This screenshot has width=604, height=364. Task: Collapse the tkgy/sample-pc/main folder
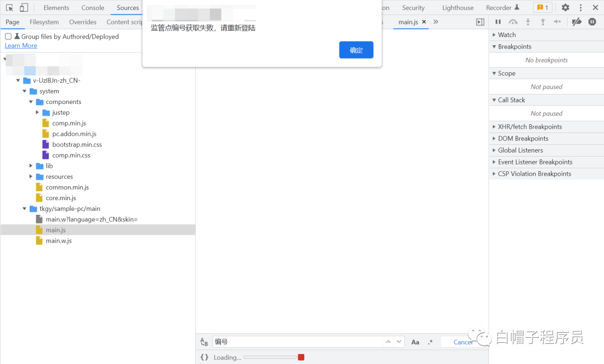[25, 209]
